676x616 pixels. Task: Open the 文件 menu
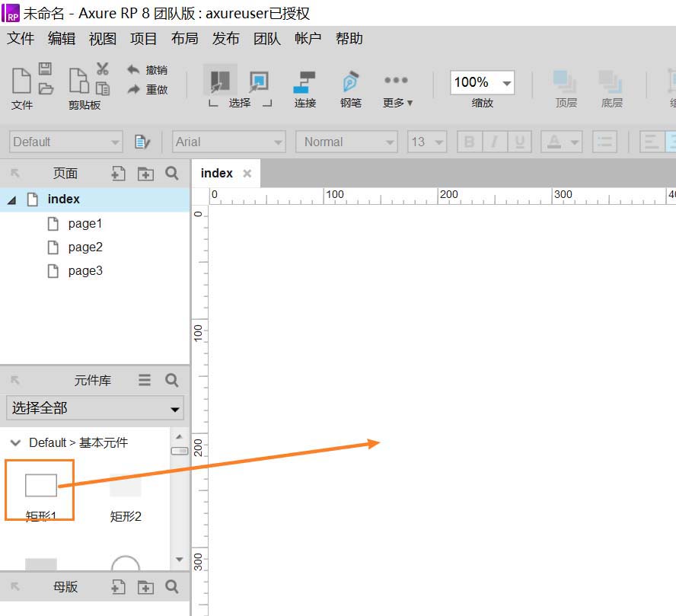click(x=21, y=38)
